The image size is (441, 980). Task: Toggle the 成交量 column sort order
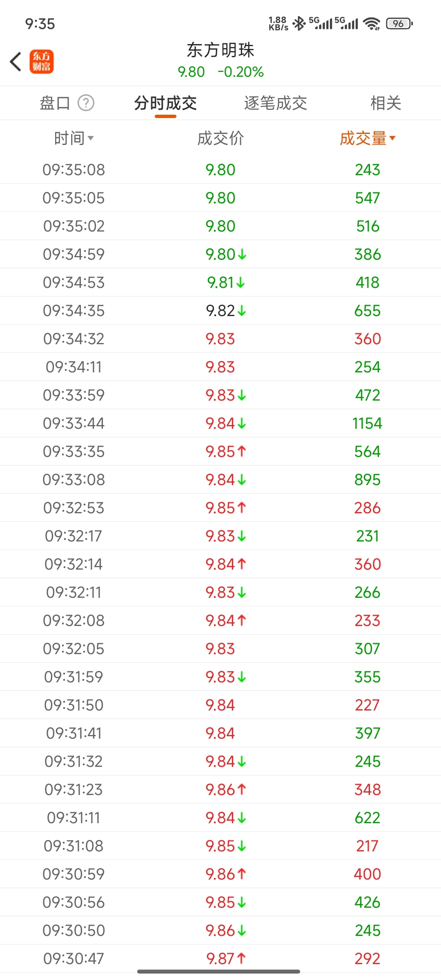pyautogui.click(x=368, y=138)
